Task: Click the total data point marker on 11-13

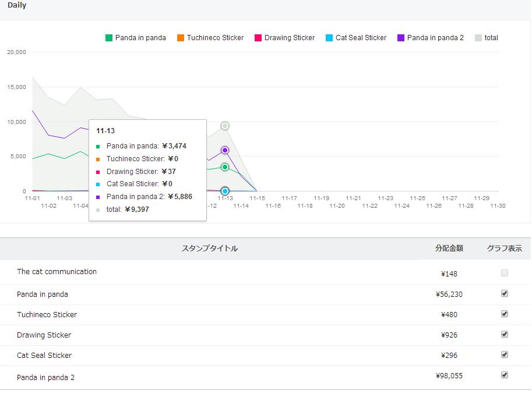Action: pyautogui.click(x=225, y=126)
